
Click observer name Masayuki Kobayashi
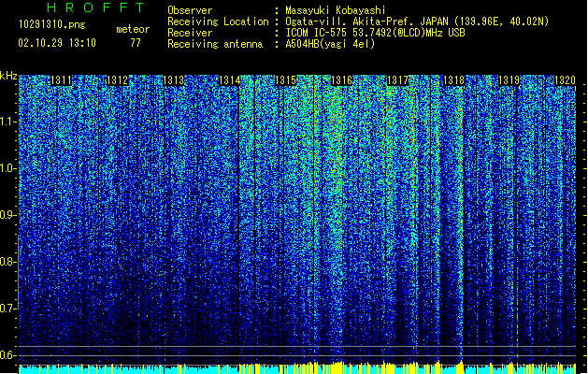click(336, 10)
